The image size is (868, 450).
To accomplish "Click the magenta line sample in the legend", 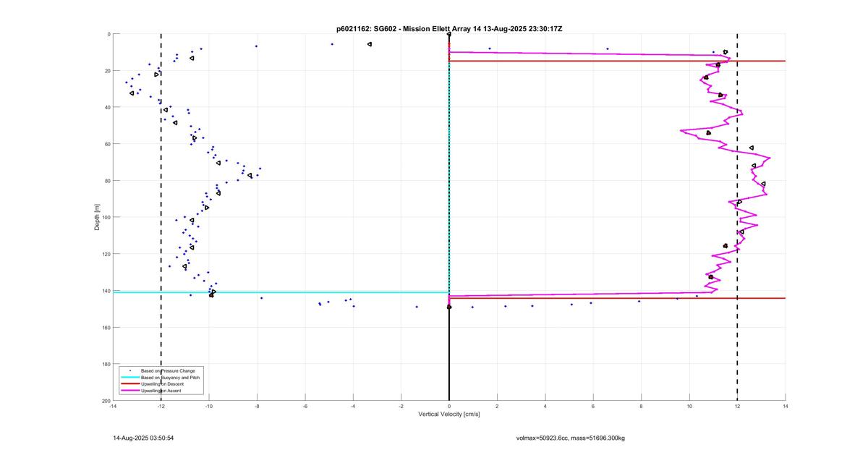I will (x=129, y=391).
